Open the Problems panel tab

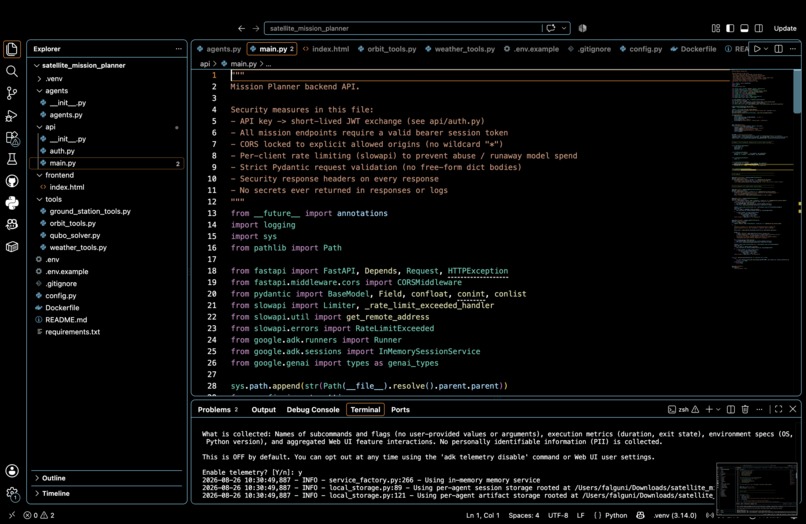click(x=218, y=410)
